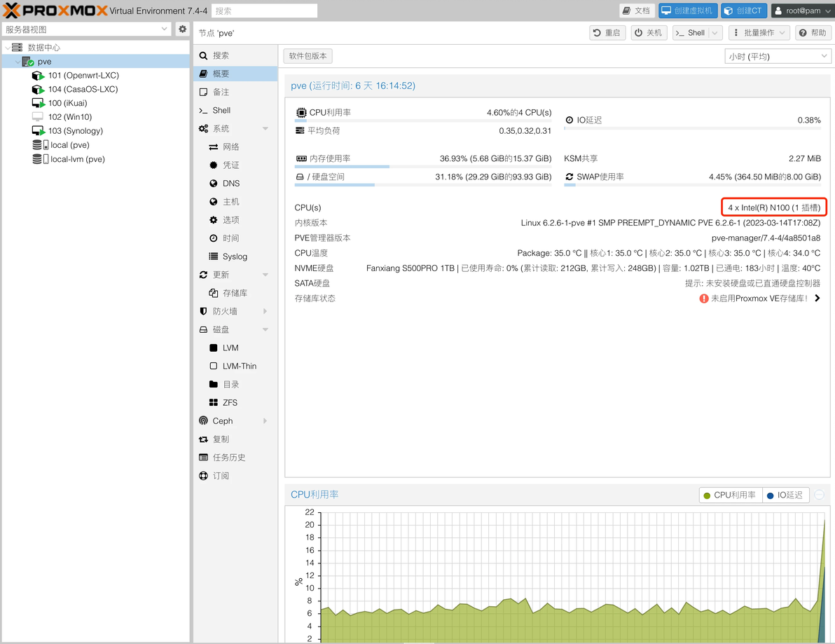Click the 软件包版本 button
The image size is (835, 644).
pyautogui.click(x=308, y=56)
